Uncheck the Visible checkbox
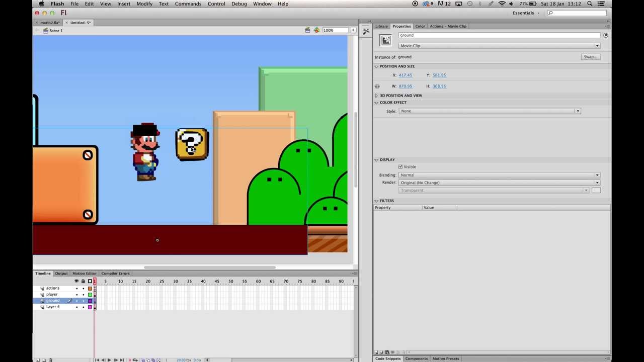Screen dimensions: 644x362 (x=400, y=167)
